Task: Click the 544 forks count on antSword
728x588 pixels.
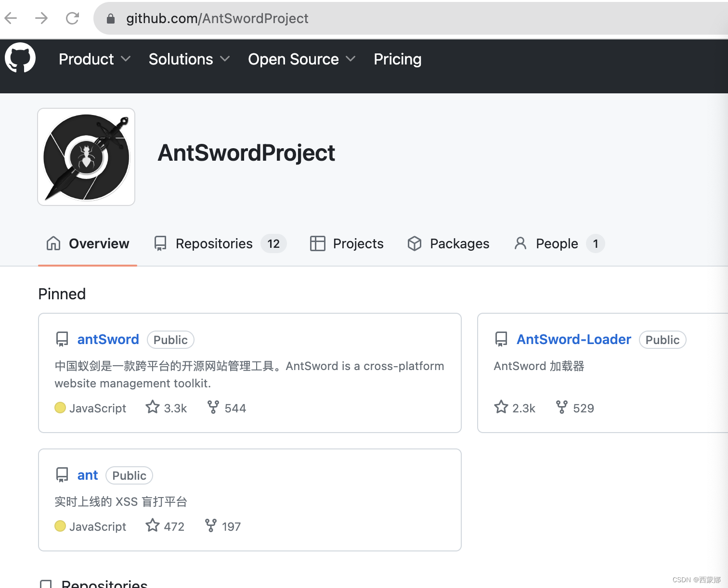Action: tap(235, 408)
